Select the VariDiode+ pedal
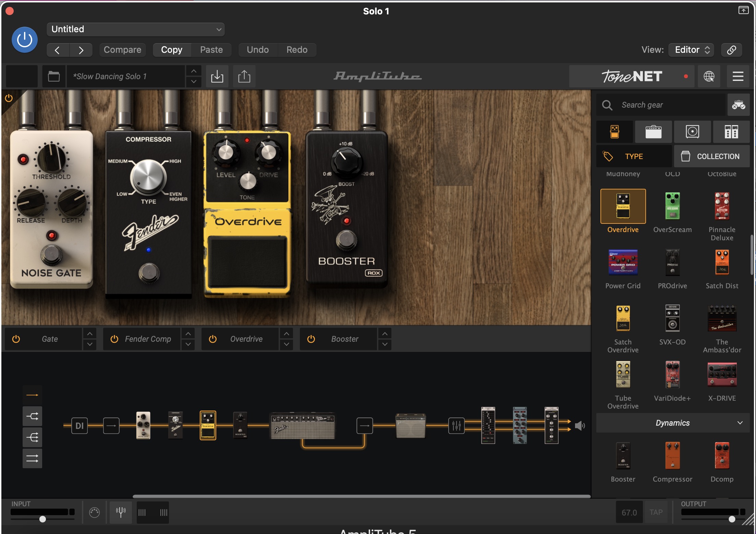Image resolution: width=756 pixels, height=534 pixels. coord(672,375)
